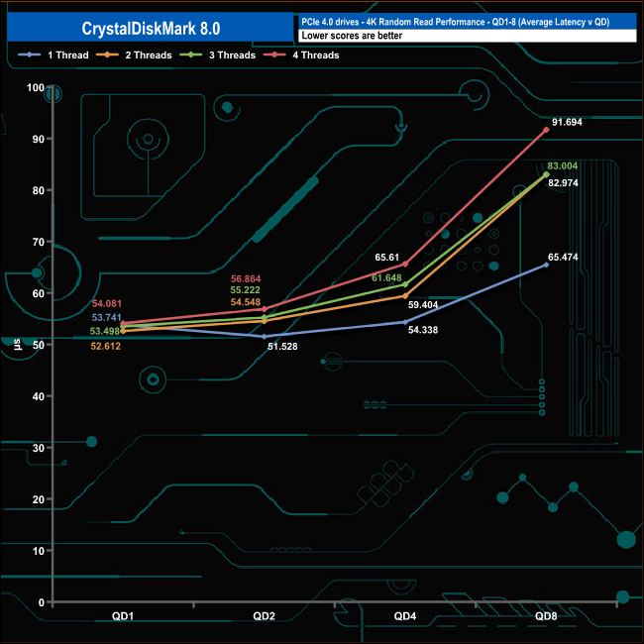Click the 55.222 data label
The image size is (644, 644).
[245, 290]
